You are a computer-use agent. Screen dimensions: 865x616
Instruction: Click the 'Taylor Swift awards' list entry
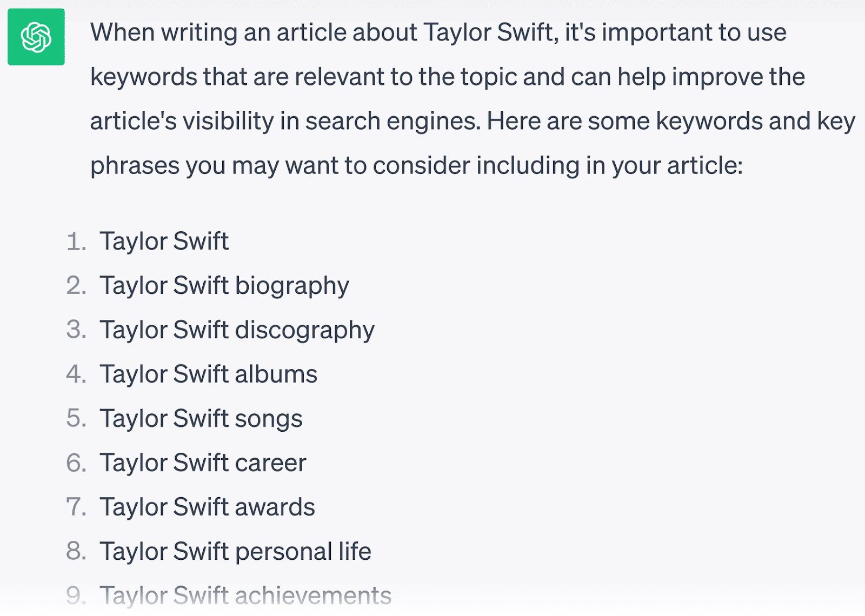(207, 507)
